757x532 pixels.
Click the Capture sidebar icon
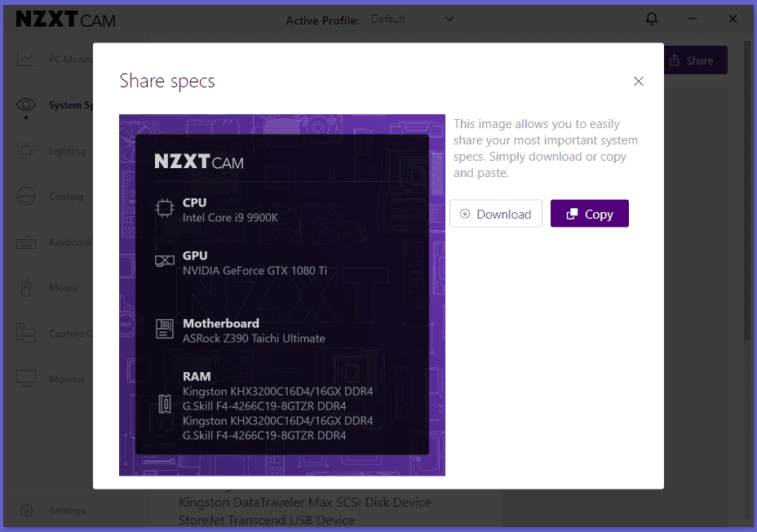point(26,333)
